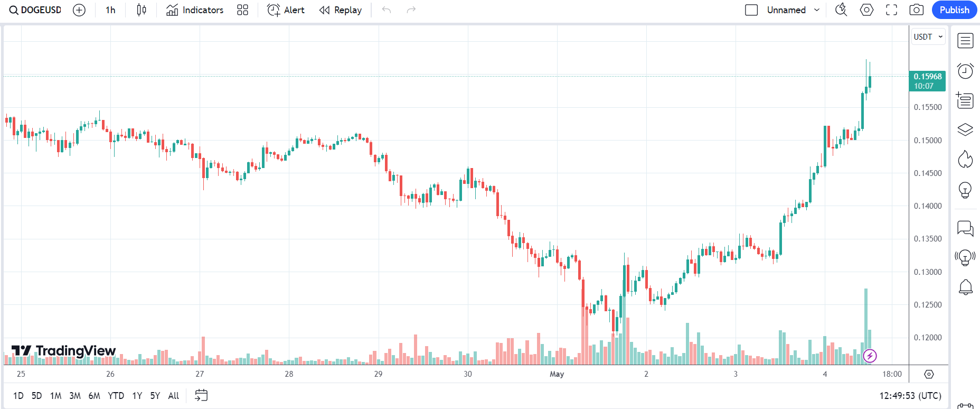
Task: Select the candlestick chart type icon
Action: click(x=140, y=10)
